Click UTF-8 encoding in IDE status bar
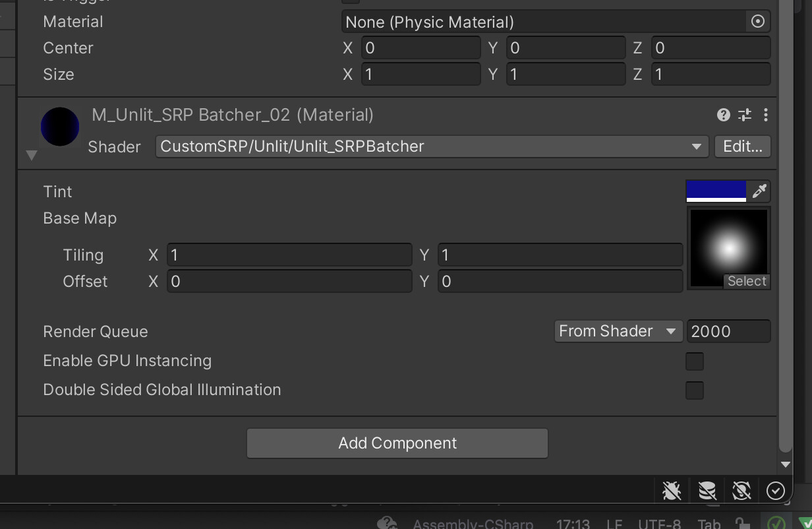The height and width of the screenshot is (529, 812). 659,524
